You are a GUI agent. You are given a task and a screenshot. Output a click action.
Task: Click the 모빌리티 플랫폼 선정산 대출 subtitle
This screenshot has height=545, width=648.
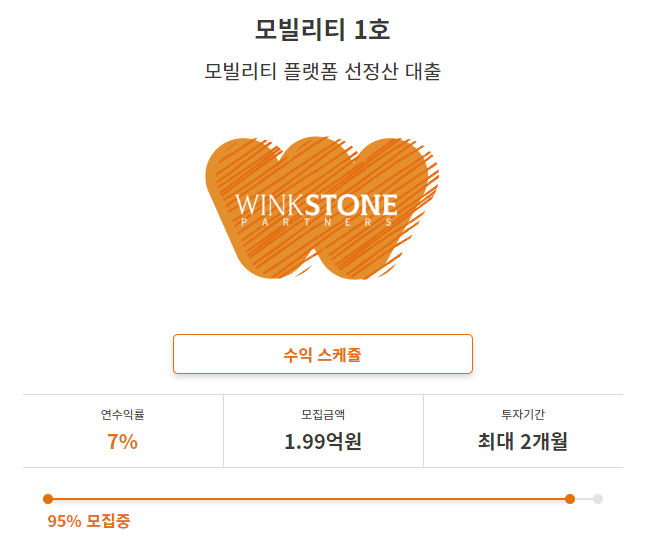pos(323,71)
